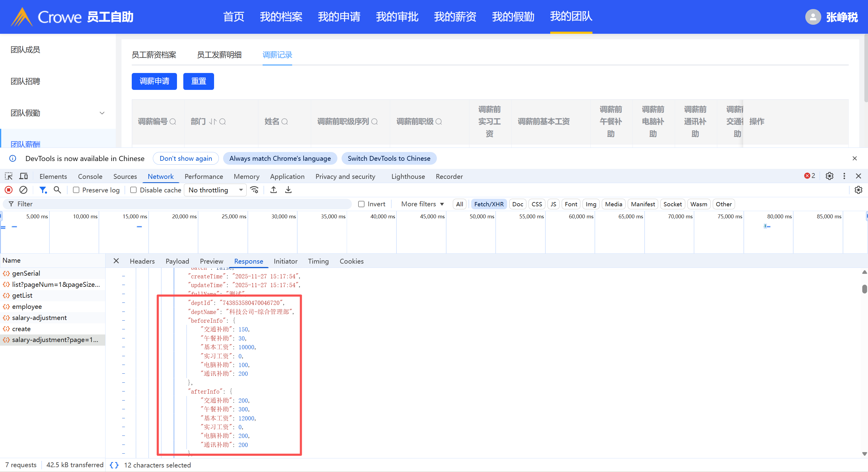Toggle the device toolbar icon
The height and width of the screenshot is (472, 868).
23,176
